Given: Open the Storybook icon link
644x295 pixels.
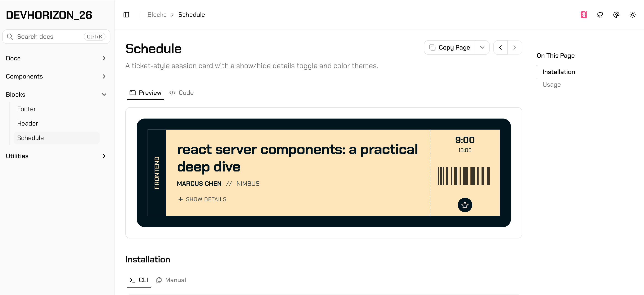Looking at the screenshot, I should (x=584, y=15).
